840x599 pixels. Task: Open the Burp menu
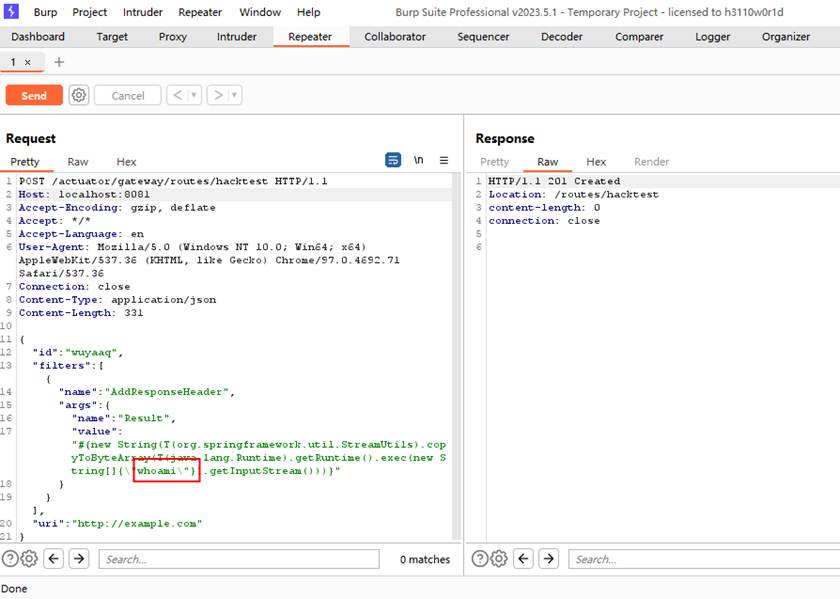click(x=45, y=12)
